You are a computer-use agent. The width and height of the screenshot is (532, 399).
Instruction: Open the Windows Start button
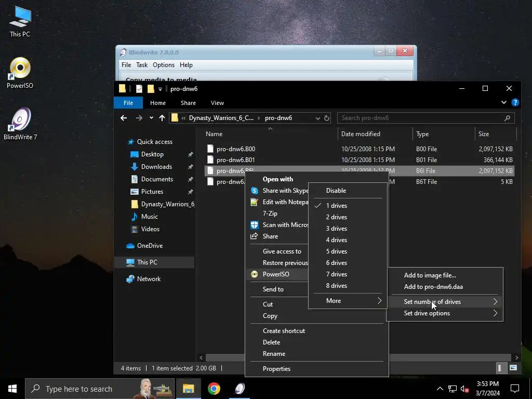(12, 389)
